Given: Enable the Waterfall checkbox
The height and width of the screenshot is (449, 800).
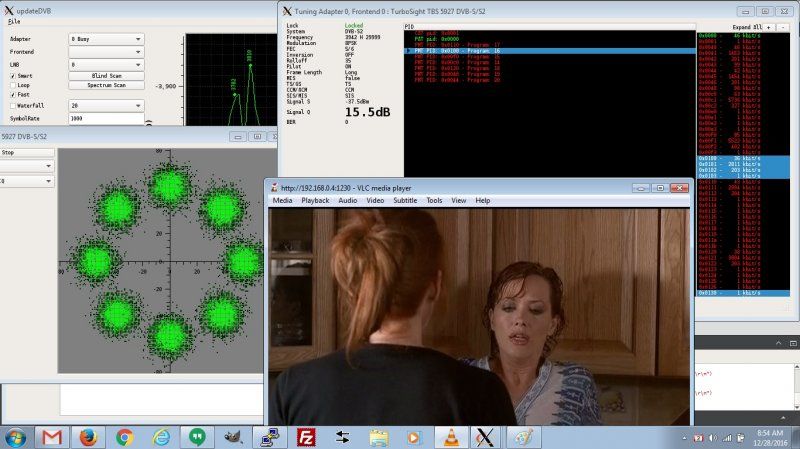Looking at the screenshot, I should [13, 106].
